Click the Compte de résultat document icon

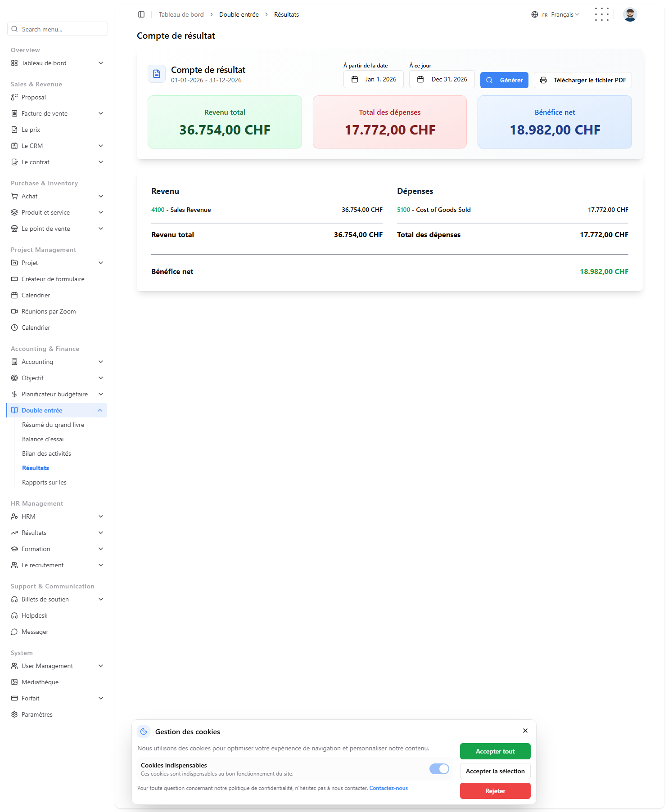point(157,74)
